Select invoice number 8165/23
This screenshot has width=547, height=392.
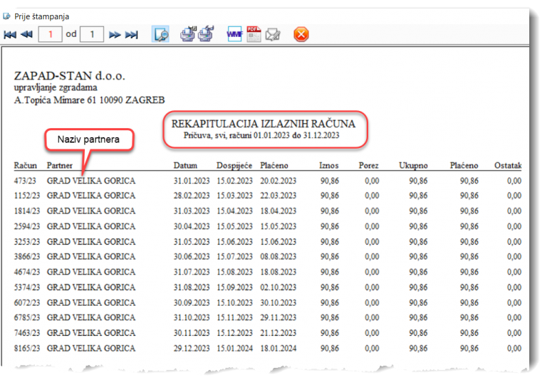click(x=27, y=349)
